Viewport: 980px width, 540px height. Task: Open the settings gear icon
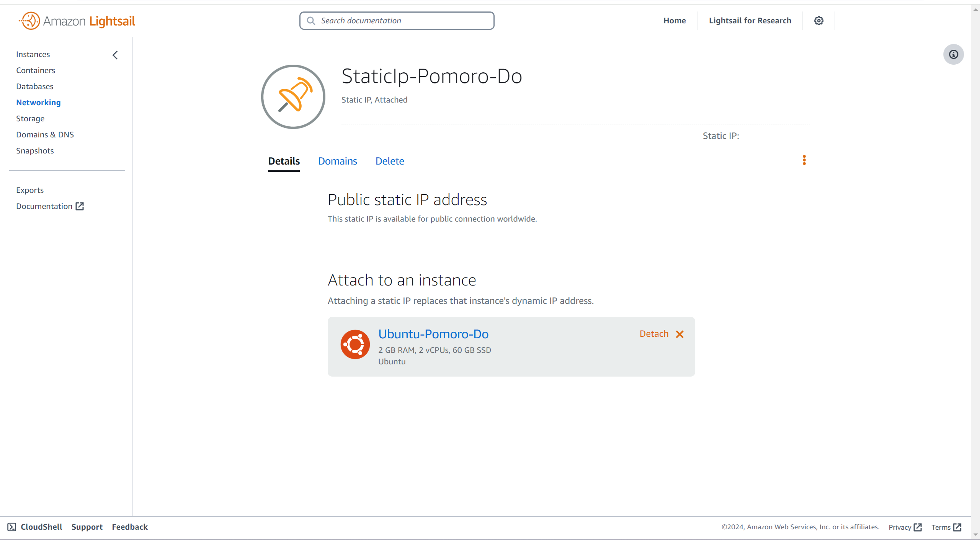click(x=818, y=21)
